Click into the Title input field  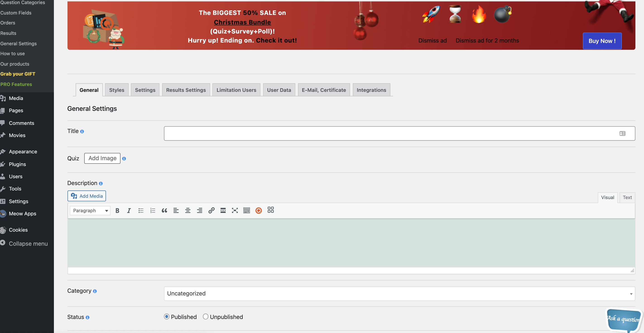390,133
